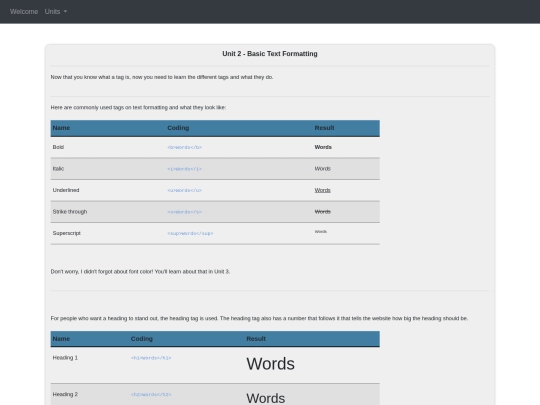Viewport: 540px width, 405px height.
Task: Click the Strike through row name cell
Action: pos(70,212)
